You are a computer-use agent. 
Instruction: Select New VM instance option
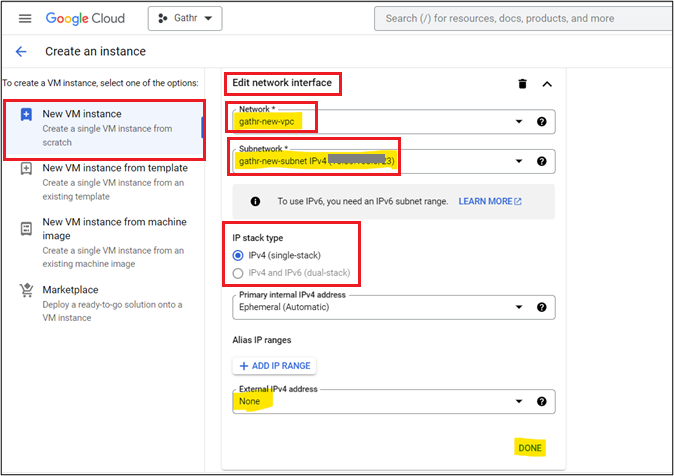click(x=104, y=128)
